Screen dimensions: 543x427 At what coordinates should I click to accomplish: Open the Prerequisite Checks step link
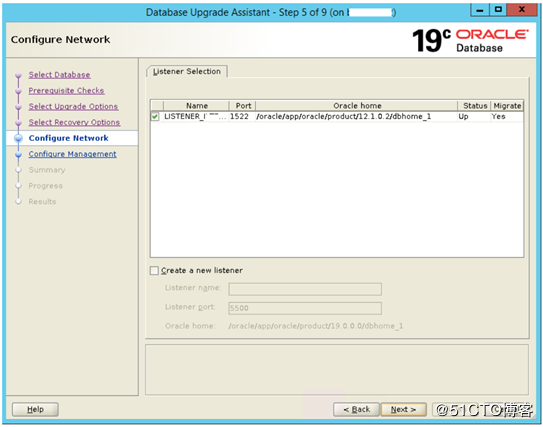pos(66,91)
